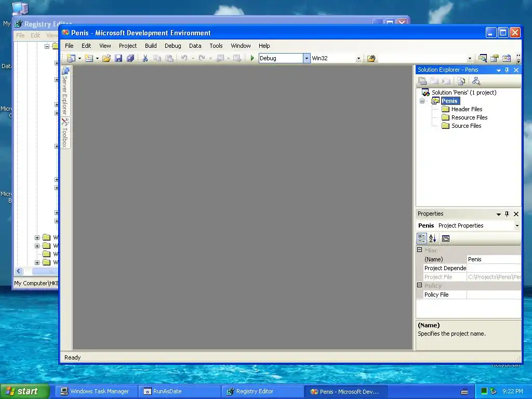532x399 pixels.
Task: Start debugging with the green play icon
Action: tap(252, 58)
